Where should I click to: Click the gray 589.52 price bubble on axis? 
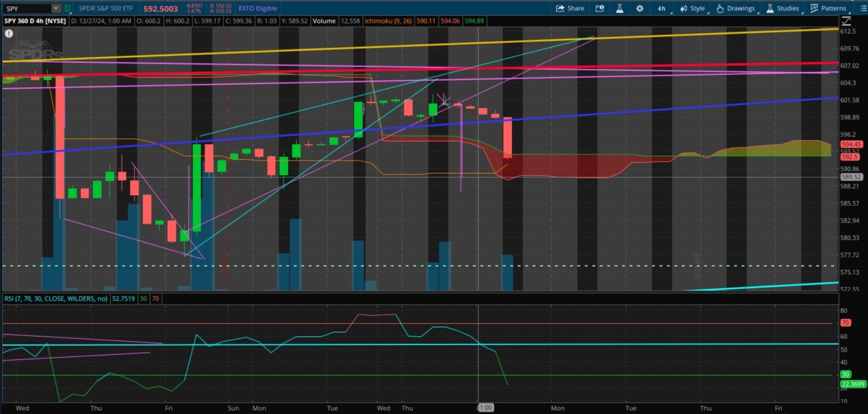tap(851, 177)
